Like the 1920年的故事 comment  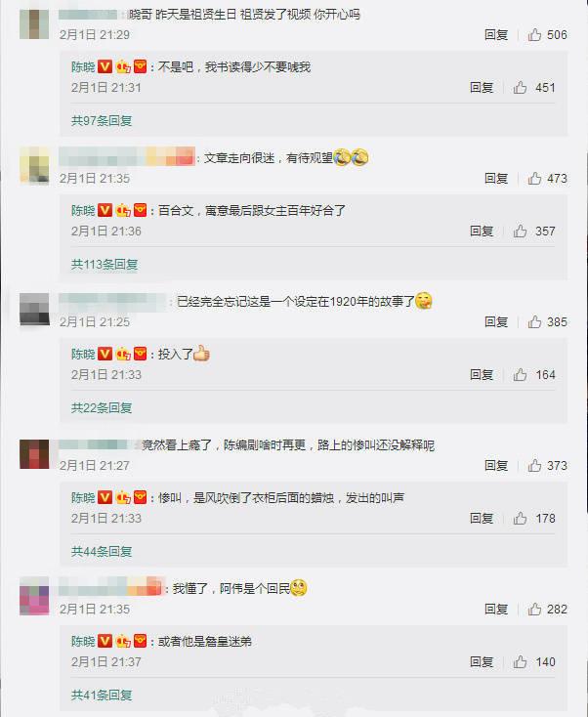[x=534, y=322]
